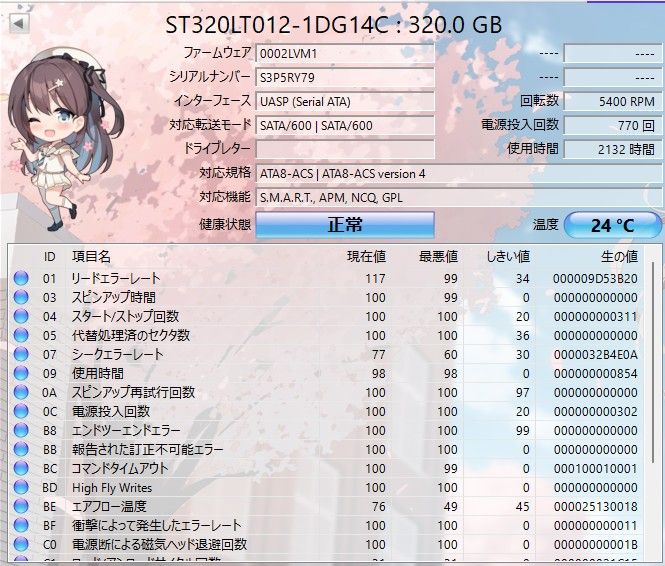This screenshot has width=665, height=566.
Task: Select the エンドツーエンドエラー attribute name
Action: (126, 430)
